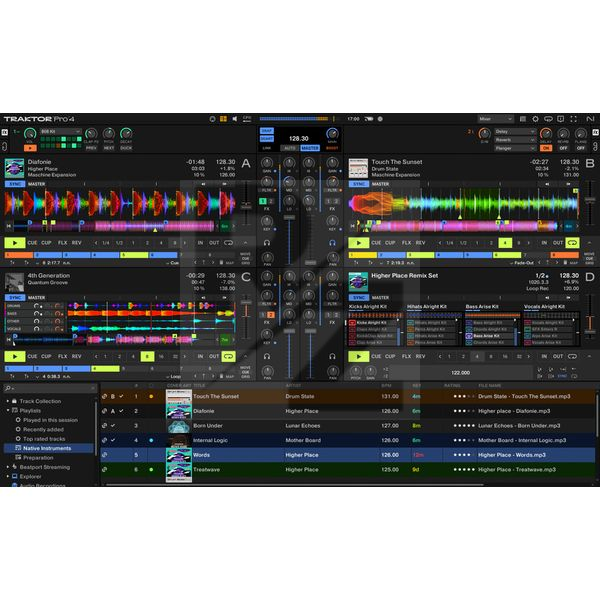Toggle SYNC on Deck C
Viewport: 600px width, 600px height.
point(15,298)
